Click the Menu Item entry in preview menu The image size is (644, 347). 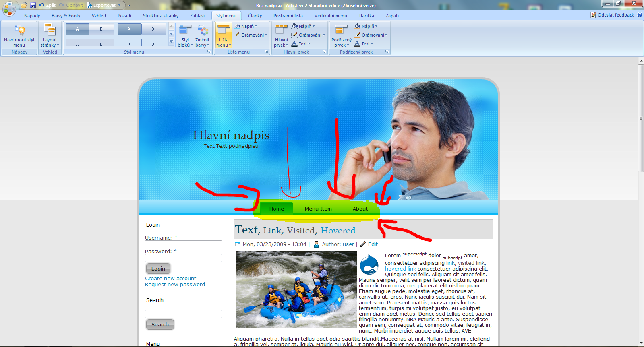[318, 209]
